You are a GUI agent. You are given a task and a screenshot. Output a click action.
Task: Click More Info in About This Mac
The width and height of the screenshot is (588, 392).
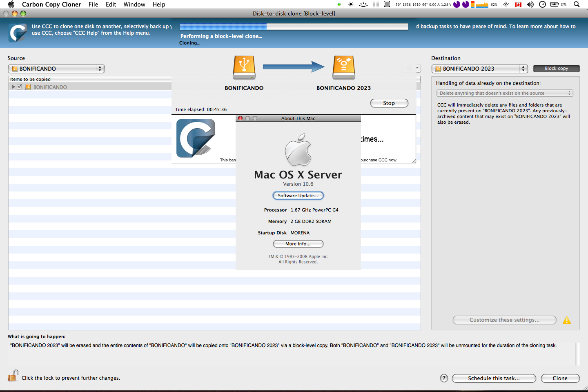pos(298,244)
